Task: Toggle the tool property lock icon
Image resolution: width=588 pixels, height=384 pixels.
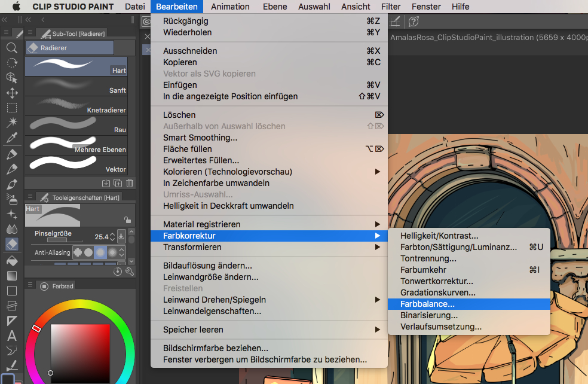Action: 127,220
